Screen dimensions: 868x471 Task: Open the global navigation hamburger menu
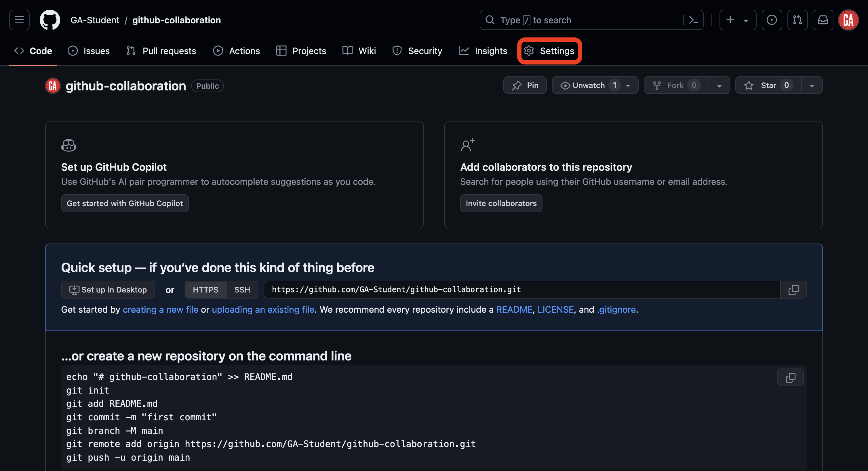pyautogui.click(x=19, y=20)
